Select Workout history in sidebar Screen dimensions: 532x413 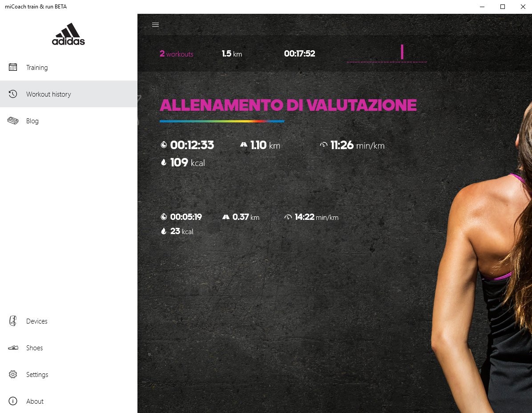pyautogui.click(x=69, y=94)
